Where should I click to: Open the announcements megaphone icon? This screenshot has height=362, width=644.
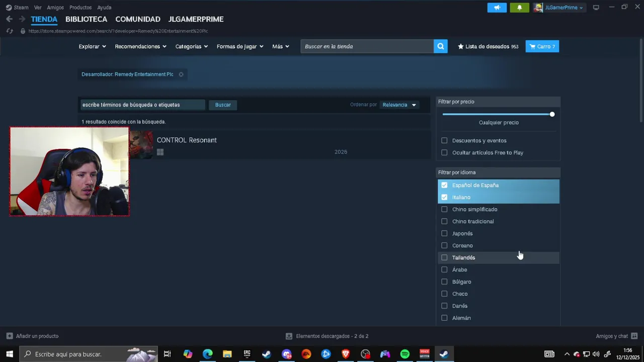[497, 8]
